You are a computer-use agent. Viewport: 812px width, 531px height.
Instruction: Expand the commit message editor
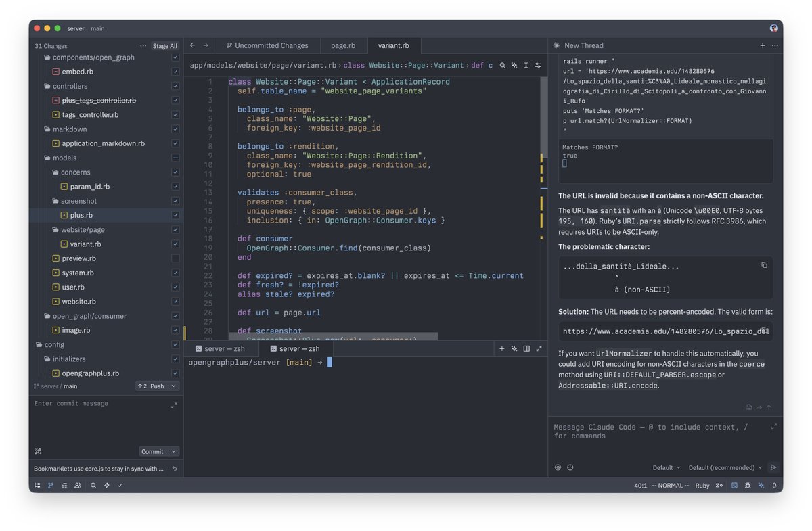point(174,405)
